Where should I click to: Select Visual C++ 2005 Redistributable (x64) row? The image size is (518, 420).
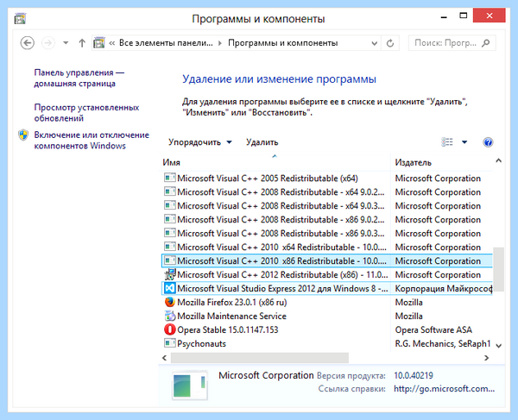point(326,179)
